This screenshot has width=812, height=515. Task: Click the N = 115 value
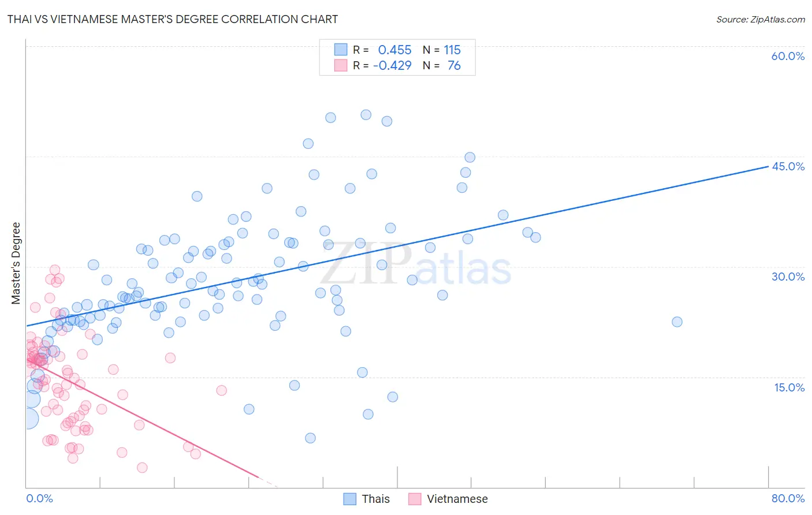(x=442, y=50)
